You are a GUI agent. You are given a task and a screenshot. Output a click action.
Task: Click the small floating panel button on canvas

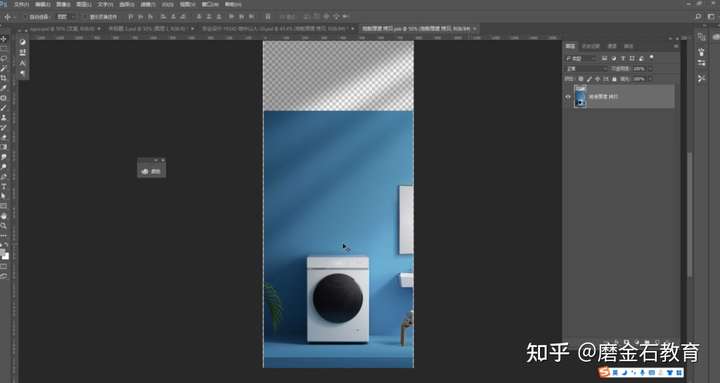pyautogui.click(x=152, y=171)
